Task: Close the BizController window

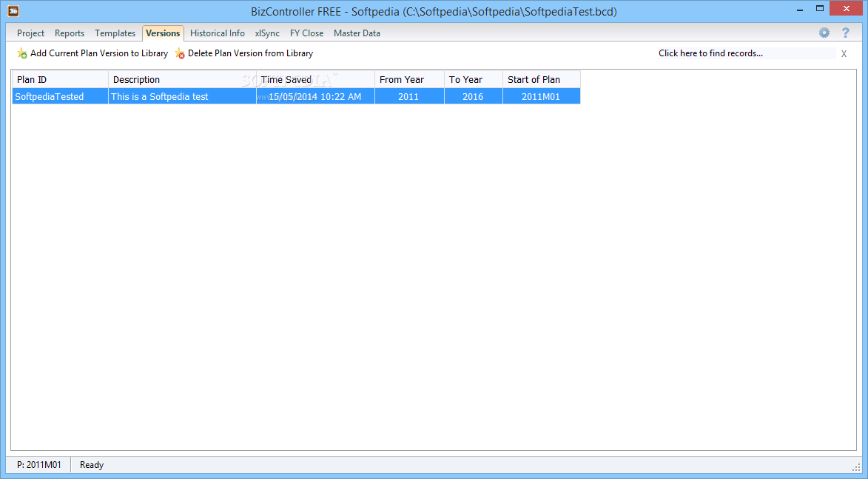Action: [847, 9]
